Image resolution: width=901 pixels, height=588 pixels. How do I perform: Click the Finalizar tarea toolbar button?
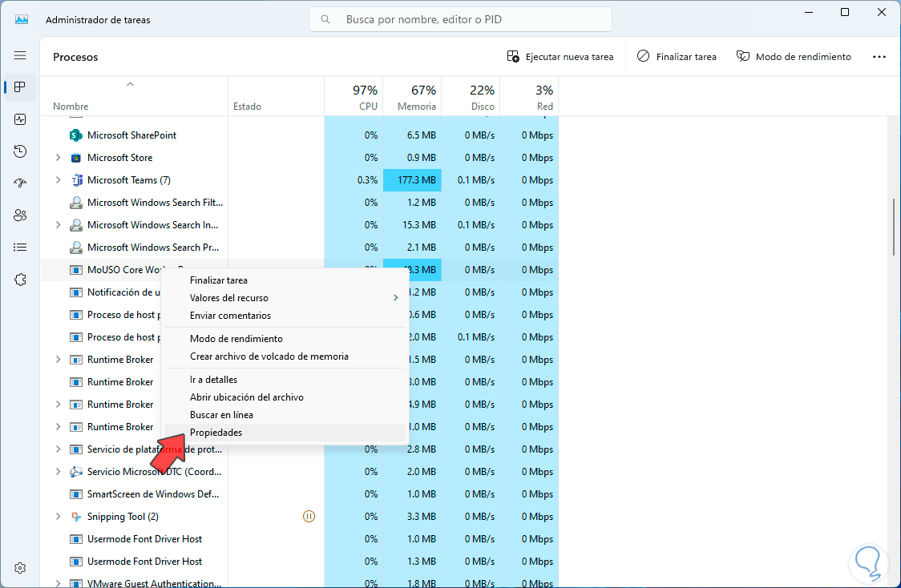click(677, 57)
